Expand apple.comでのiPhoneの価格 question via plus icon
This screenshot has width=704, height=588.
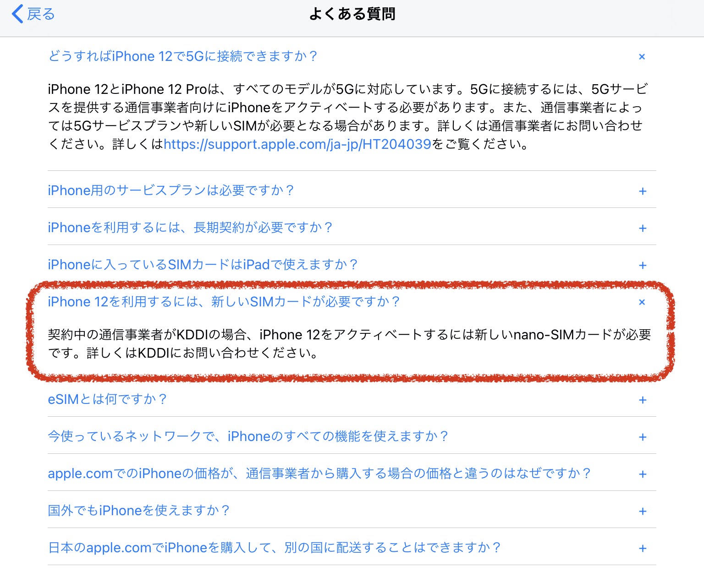[x=643, y=474]
